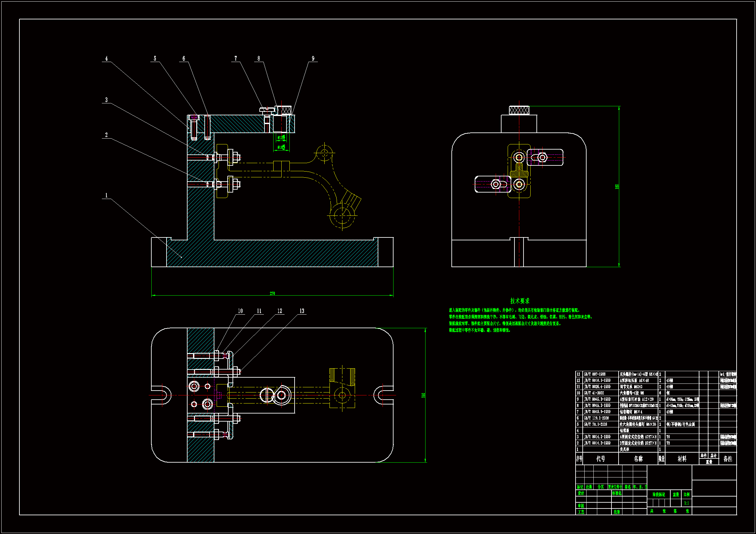
Task: Select the 名称 column header in parts list
Action: coord(638,459)
